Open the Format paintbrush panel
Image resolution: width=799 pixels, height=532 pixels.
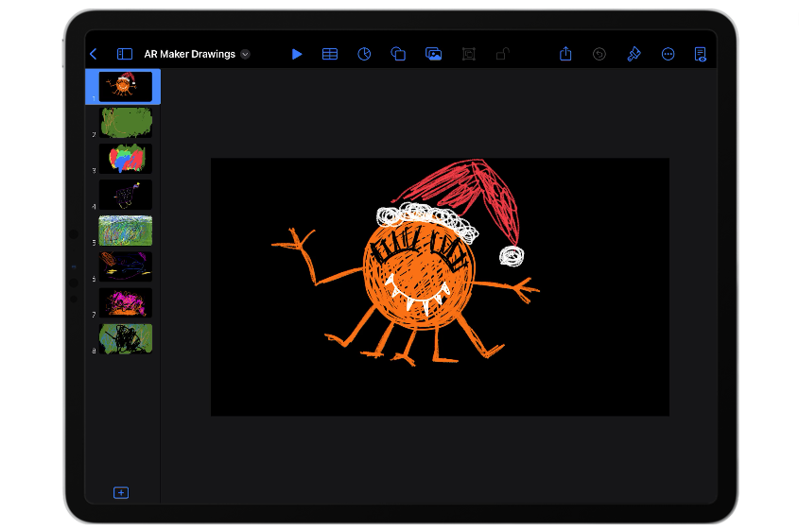click(x=634, y=55)
